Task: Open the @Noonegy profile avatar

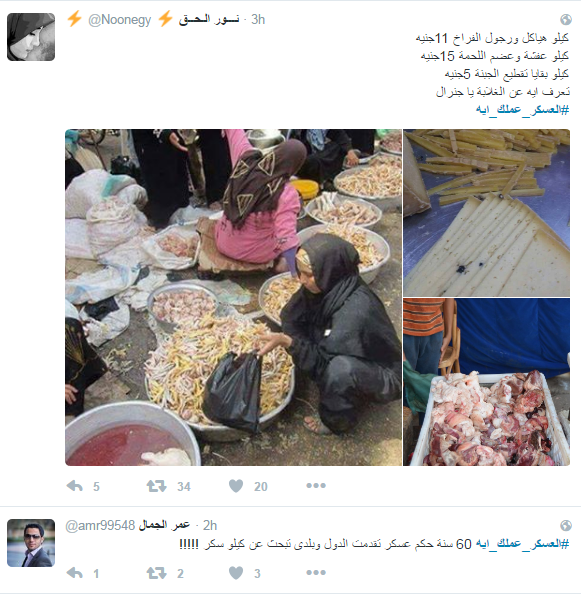Action: click(x=31, y=37)
